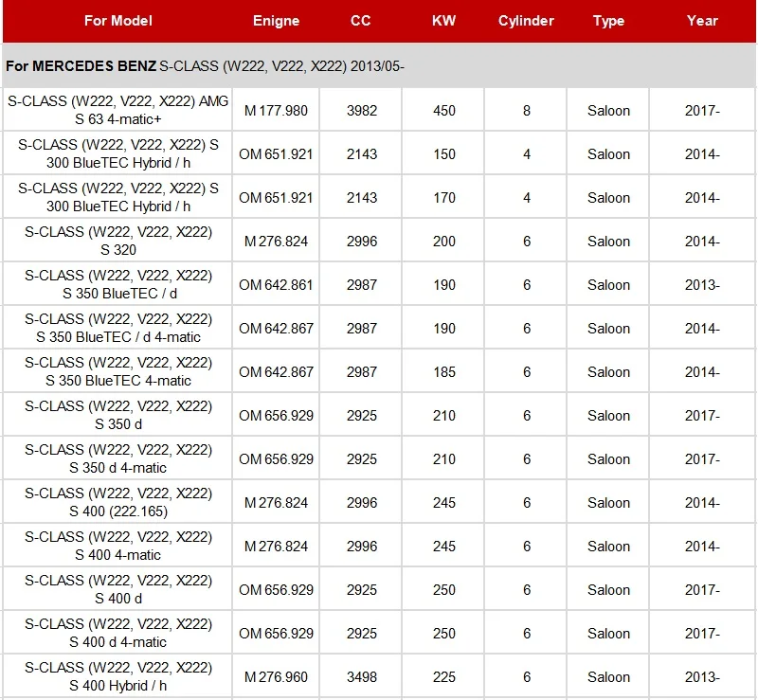Click the 2996 CC value in S 320 row
The image size is (758, 700).
tap(362, 242)
